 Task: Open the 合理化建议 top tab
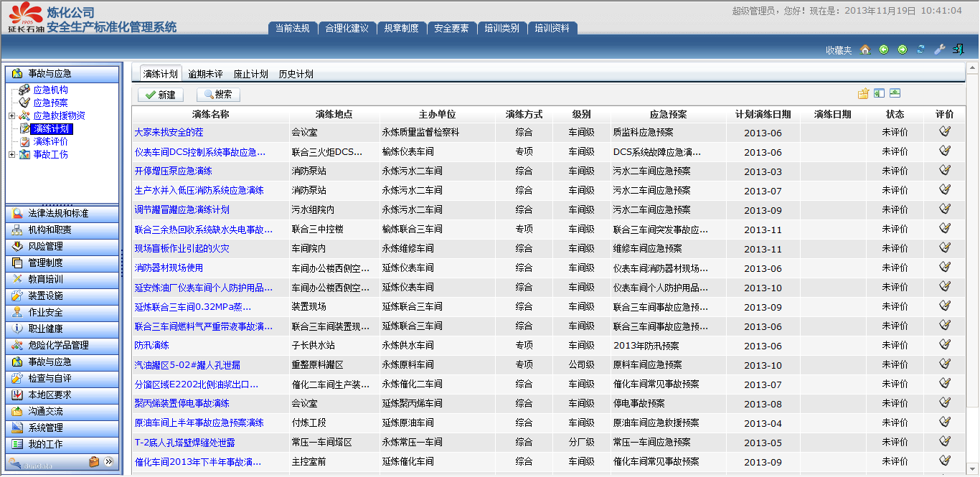click(347, 29)
